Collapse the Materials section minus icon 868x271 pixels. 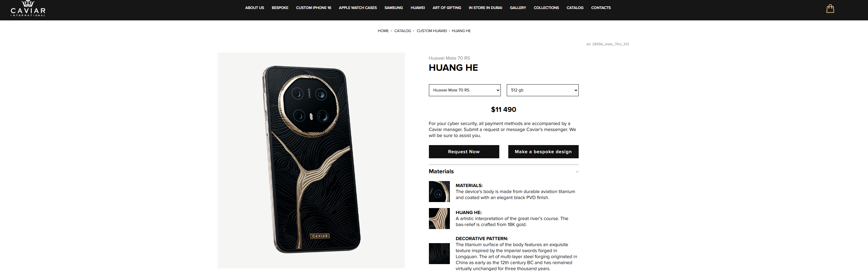click(577, 171)
